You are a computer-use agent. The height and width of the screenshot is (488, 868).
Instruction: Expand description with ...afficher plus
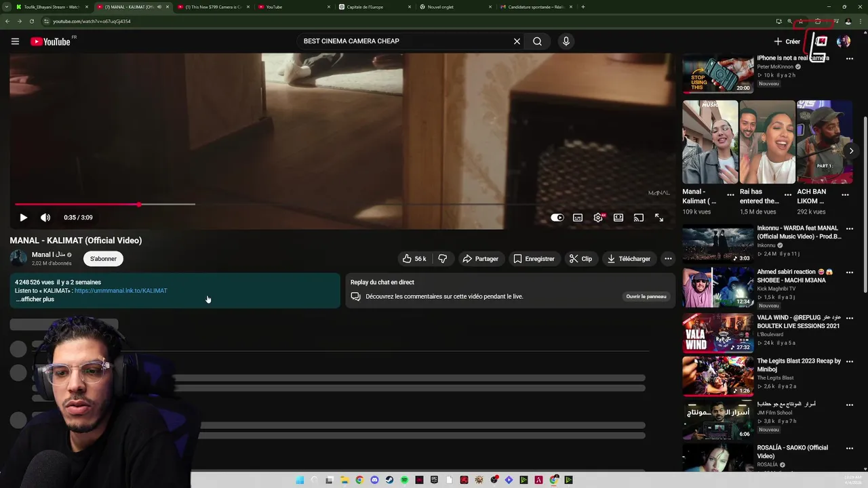tap(35, 299)
